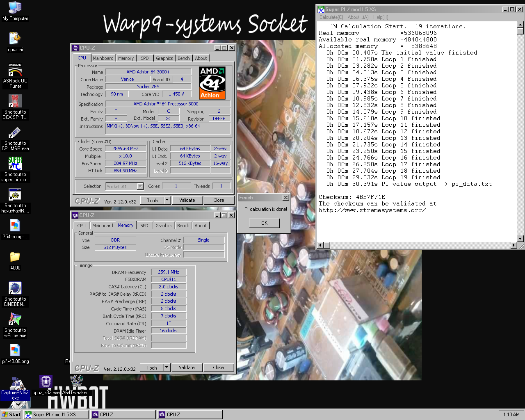Click the upper CPU-Z title bar icon
Screen dimensions: 525x420
coord(75,48)
